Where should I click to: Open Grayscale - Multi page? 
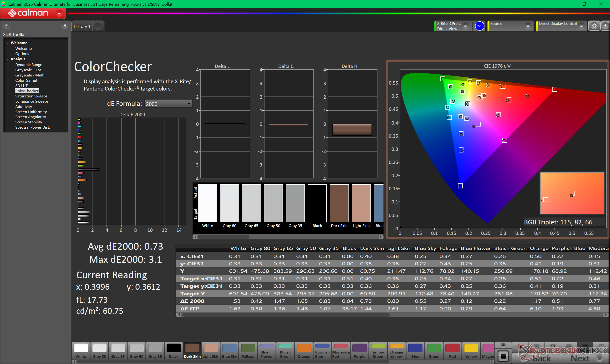point(30,75)
